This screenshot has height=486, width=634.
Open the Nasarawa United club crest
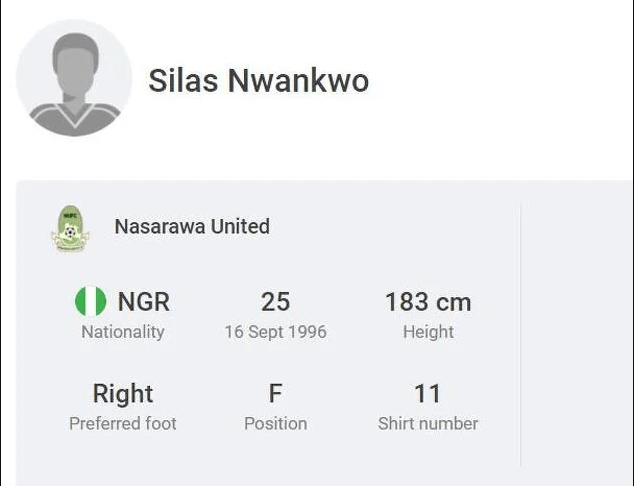pyautogui.click(x=70, y=228)
